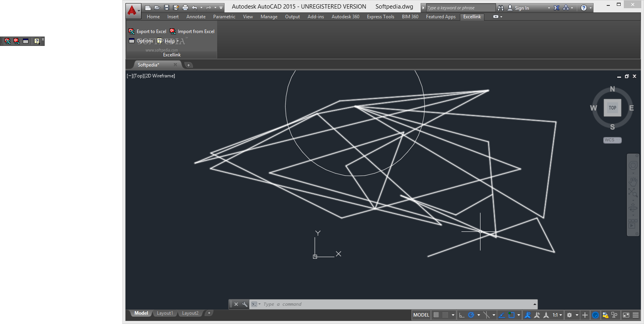Image resolution: width=644 pixels, height=324 pixels.
Task: Open the Home ribbon tab
Action: point(153,17)
